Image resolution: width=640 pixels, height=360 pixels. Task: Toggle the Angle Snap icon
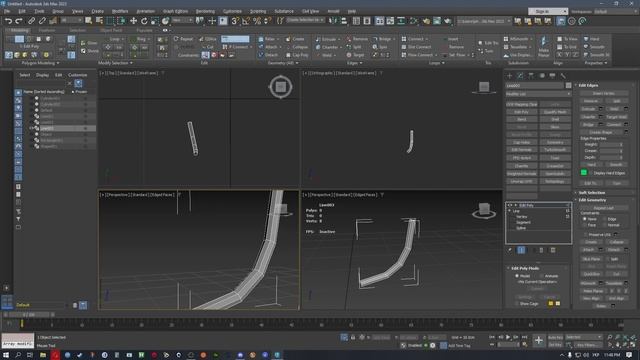pos(246,21)
